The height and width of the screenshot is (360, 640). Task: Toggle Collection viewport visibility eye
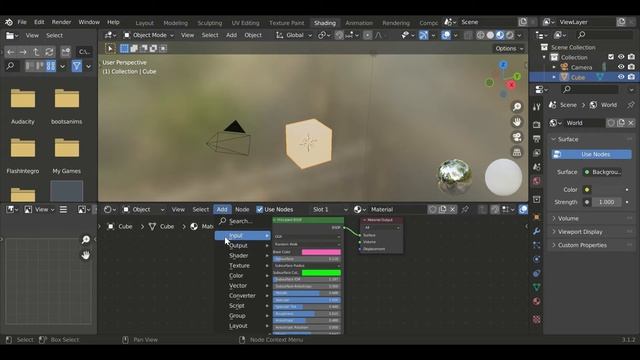[x=621, y=57]
